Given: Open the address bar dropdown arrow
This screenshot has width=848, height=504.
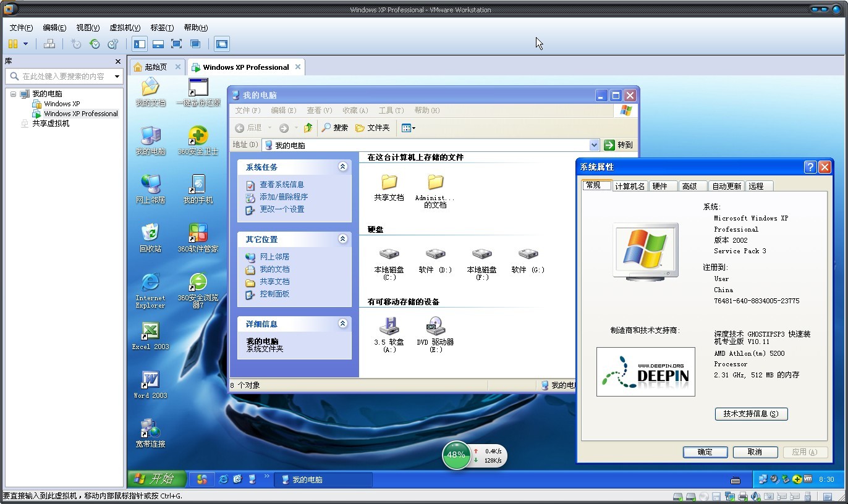Looking at the screenshot, I should 595,145.
